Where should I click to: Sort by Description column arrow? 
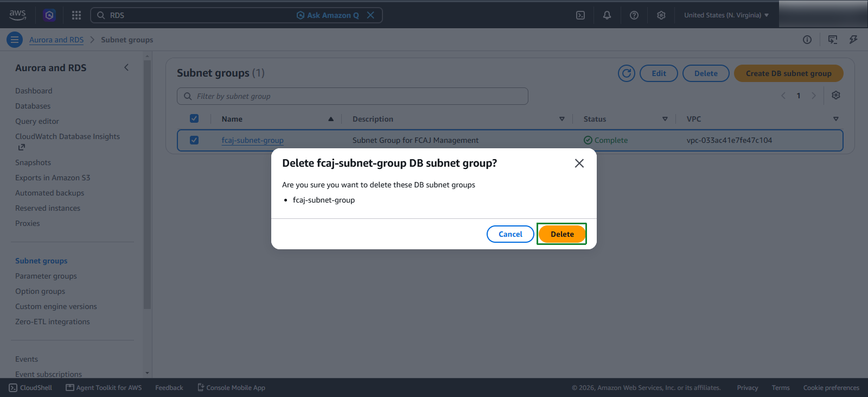[562, 119]
